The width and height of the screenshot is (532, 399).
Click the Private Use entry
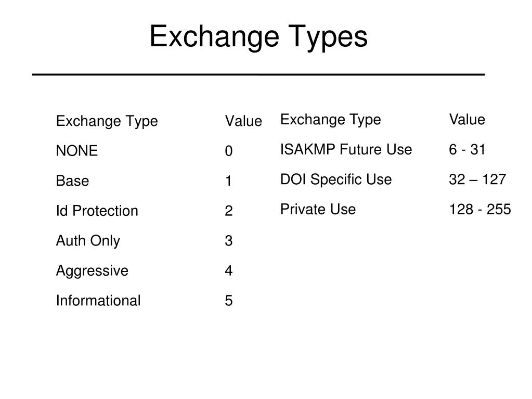click(318, 209)
